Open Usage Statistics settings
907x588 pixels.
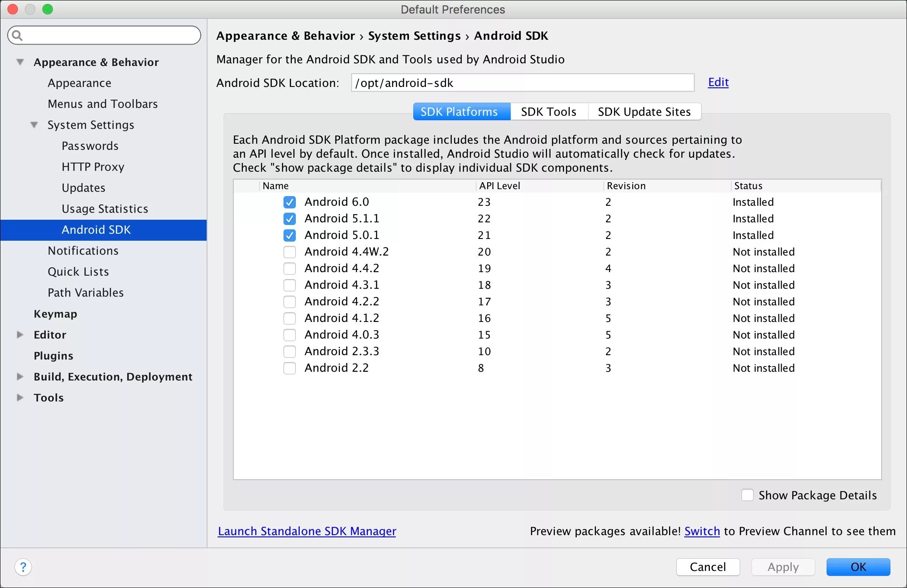(105, 209)
